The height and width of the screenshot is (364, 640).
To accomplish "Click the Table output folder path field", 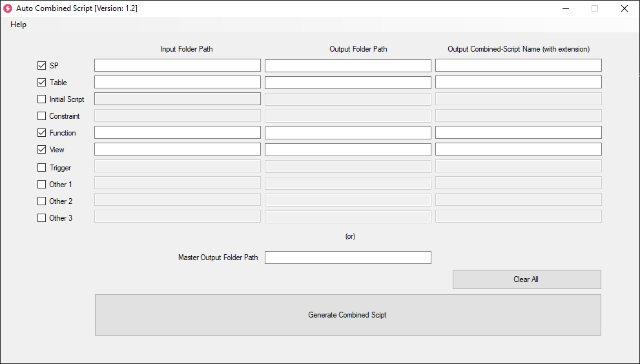I will 347,82.
